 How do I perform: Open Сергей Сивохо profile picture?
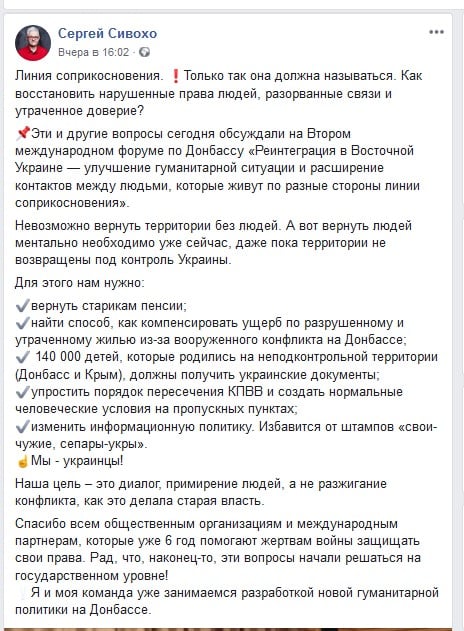[x=33, y=43]
